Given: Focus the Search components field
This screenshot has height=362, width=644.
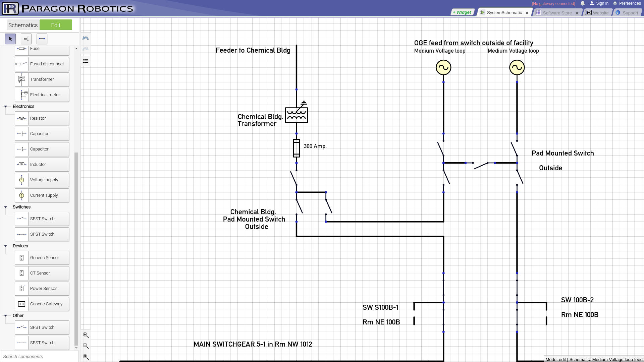Looking at the screenshot, I should pyautogui.click(x=39, y=356).
